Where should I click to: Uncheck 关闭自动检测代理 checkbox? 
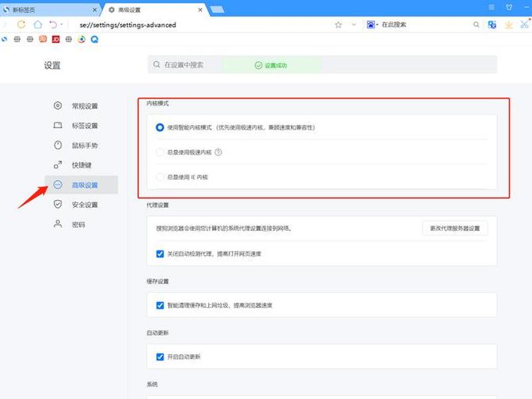click(x=160, y=254)
